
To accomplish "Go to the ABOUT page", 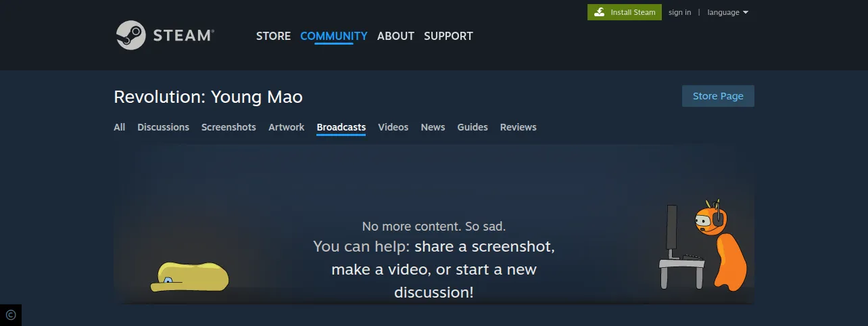I will [395, 36].
